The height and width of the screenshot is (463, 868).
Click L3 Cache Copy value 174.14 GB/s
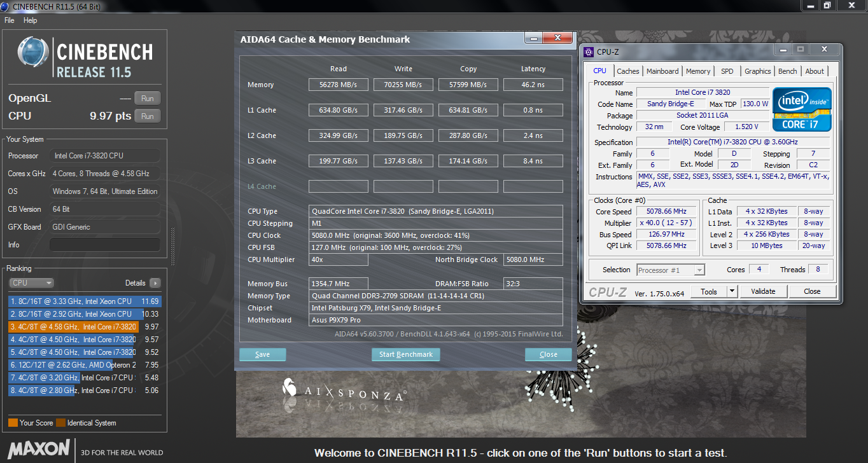pyautogui.click(x=468, y=161)
